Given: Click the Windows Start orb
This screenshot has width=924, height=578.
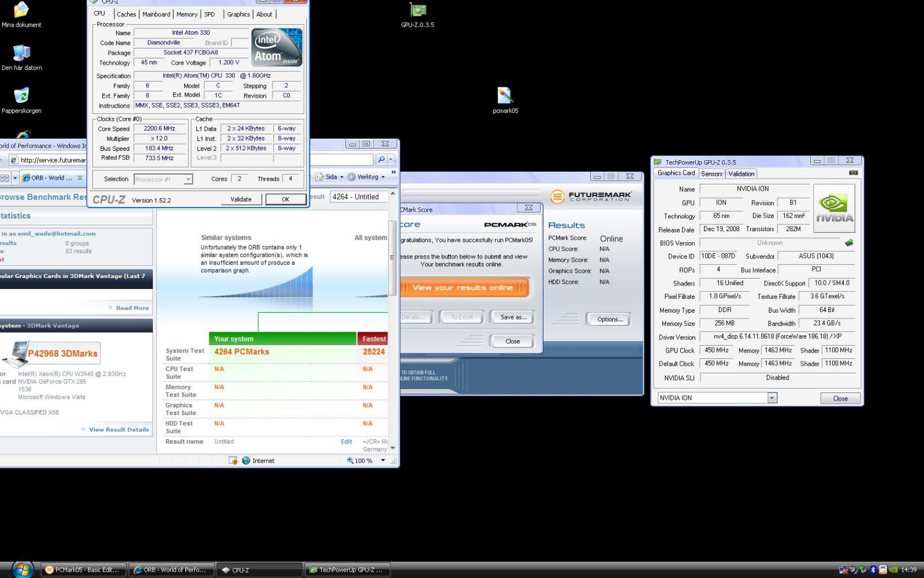Looking at the screenshot, I should click(x=23, y=569).
